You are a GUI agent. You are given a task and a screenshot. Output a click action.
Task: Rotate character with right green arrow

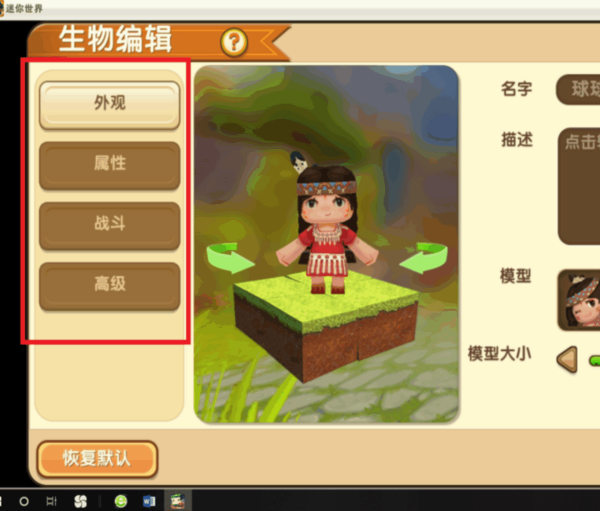423,257
